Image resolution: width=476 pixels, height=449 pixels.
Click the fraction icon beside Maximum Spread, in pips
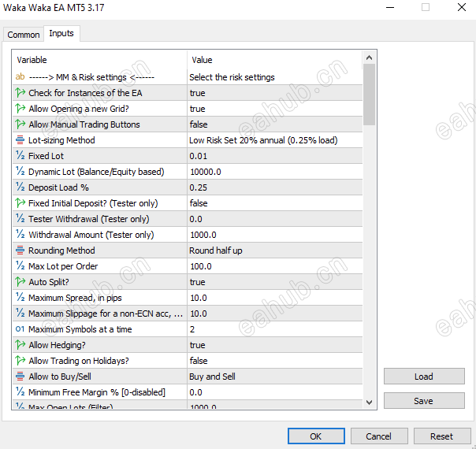(20, 298)
